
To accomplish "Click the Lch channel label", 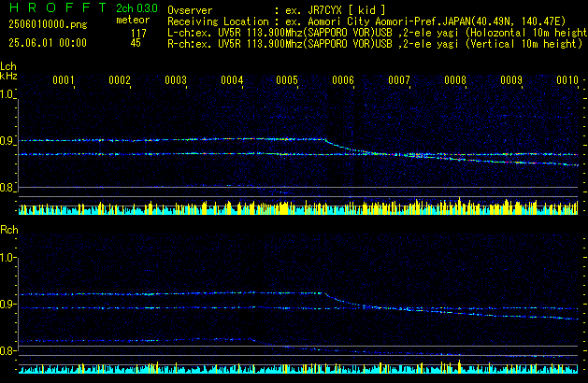I will [x=8, y=66].
